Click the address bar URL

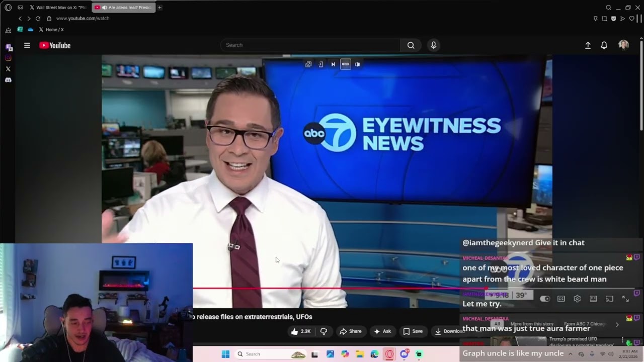[x=83, y=19]
